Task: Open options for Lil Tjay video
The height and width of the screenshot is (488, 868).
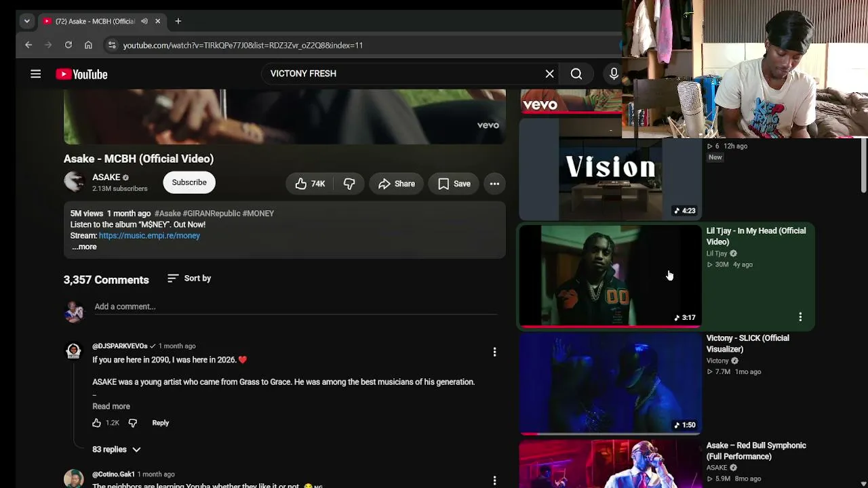Action: coord(800,317)
